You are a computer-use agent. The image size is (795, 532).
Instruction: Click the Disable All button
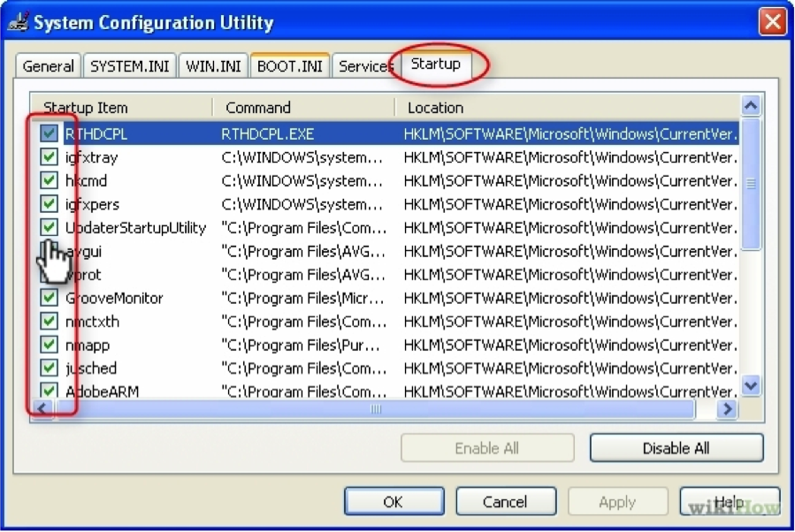coord(677,448)
